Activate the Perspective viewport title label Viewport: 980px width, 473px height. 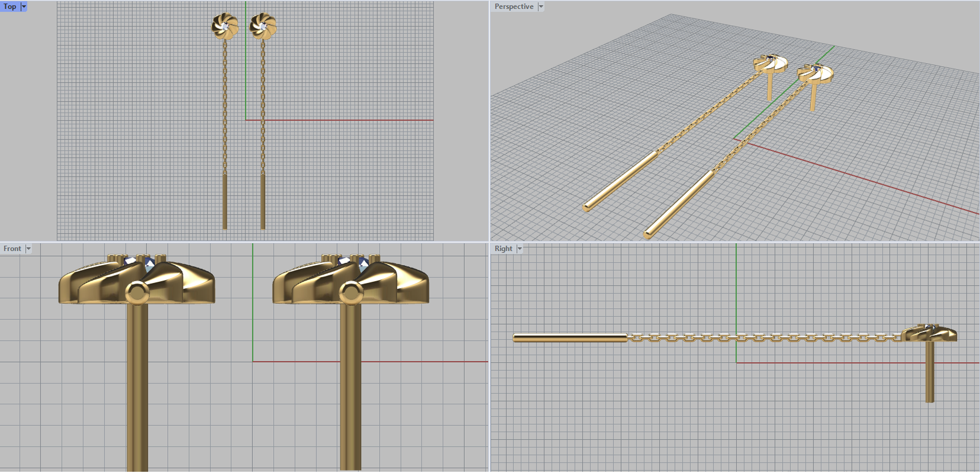click(514, 7)
